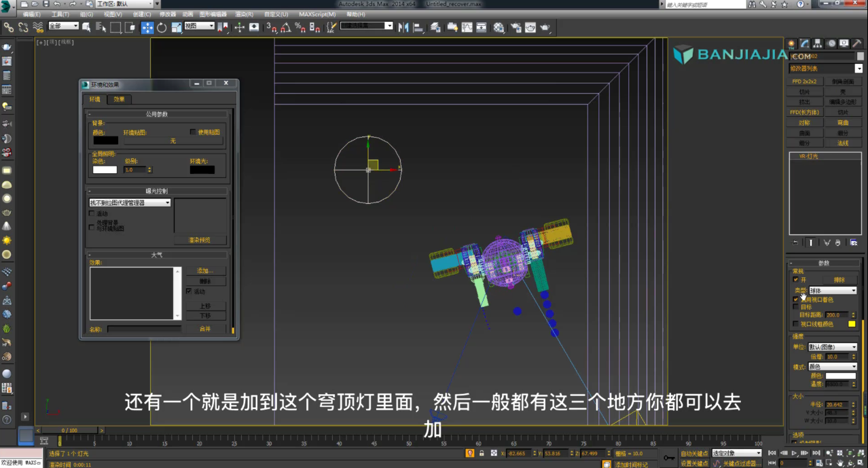Click the 合并 button
868x468 pixels.
pyautogui.click(x=205, y=329)
